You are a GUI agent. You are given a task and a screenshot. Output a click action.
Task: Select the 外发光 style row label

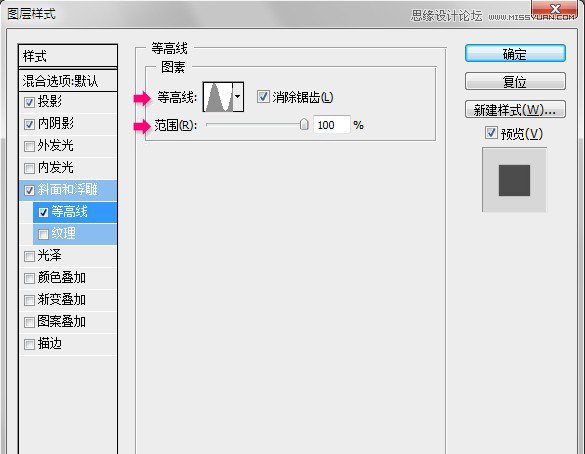click(56, 145)
